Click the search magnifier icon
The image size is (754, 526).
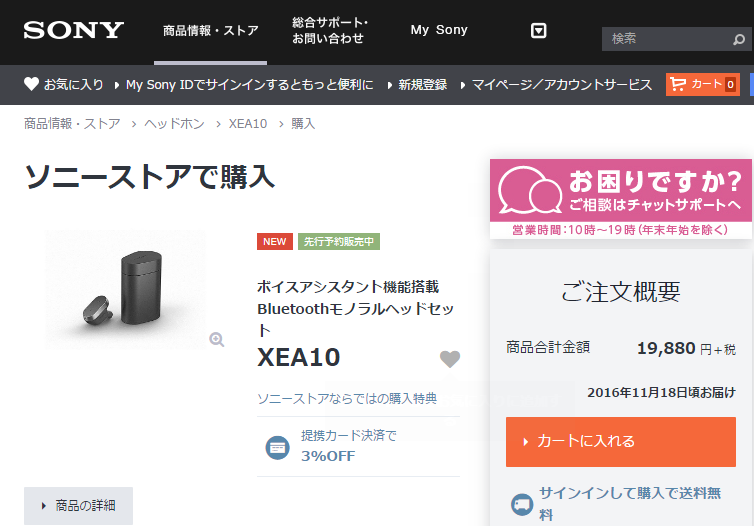(x=739, y=39)
